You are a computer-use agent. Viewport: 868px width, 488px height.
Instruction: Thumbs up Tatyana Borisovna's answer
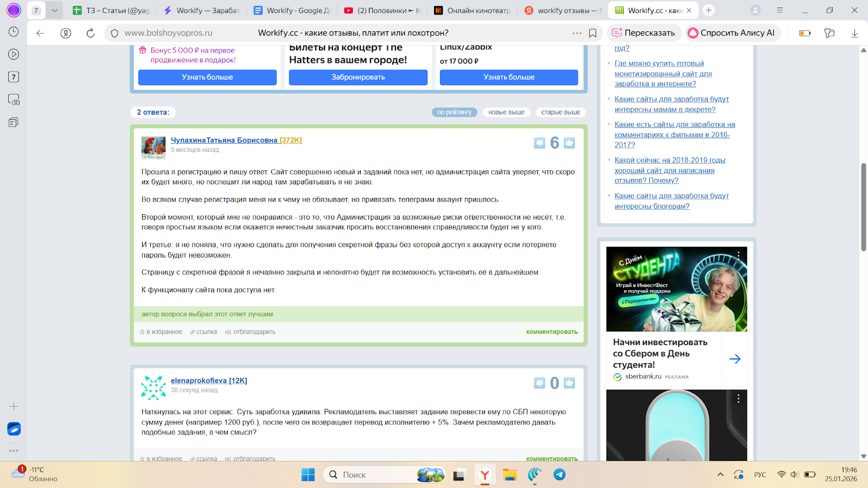coord(569,143)
